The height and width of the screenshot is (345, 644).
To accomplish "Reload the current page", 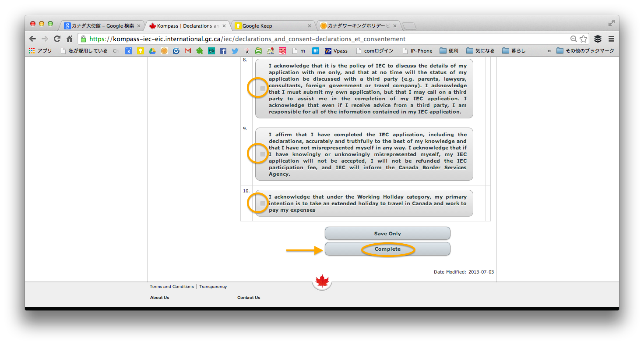I will tap(57, 39).
